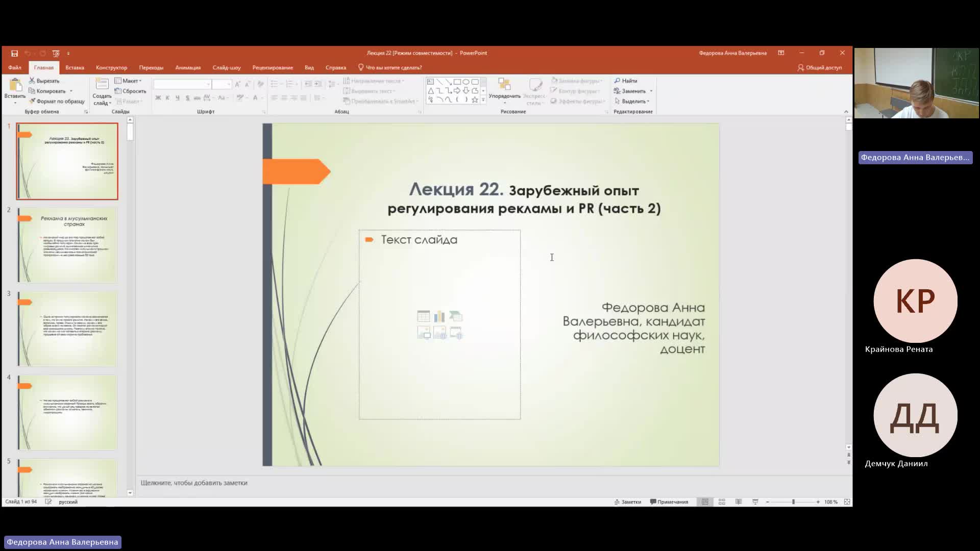
Task: Insert chart icon in content placeholder
Action: pyautogui.click(x=439, y=317)
